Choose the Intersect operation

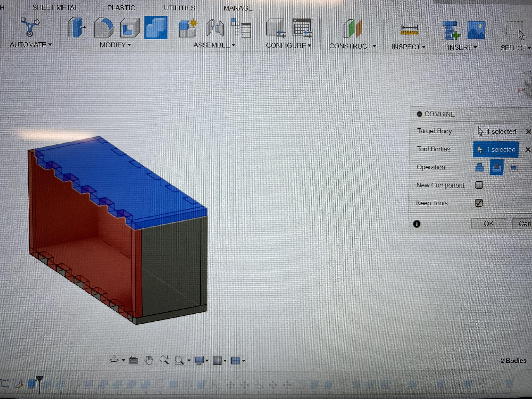514,167
